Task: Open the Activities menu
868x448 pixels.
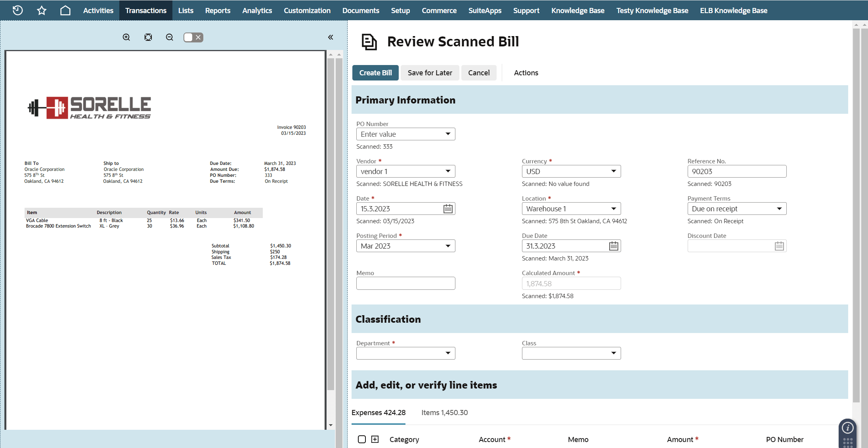Action: click(98, 10)
